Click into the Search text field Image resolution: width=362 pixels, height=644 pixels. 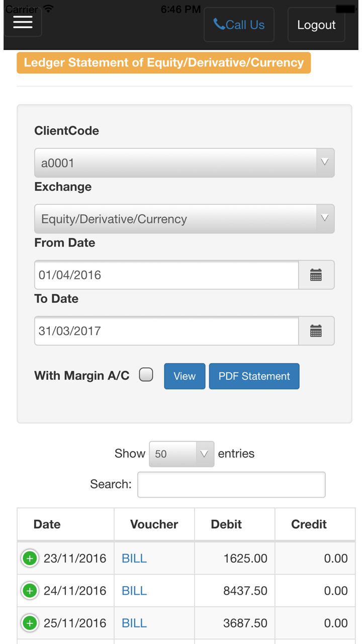[231, 485]
